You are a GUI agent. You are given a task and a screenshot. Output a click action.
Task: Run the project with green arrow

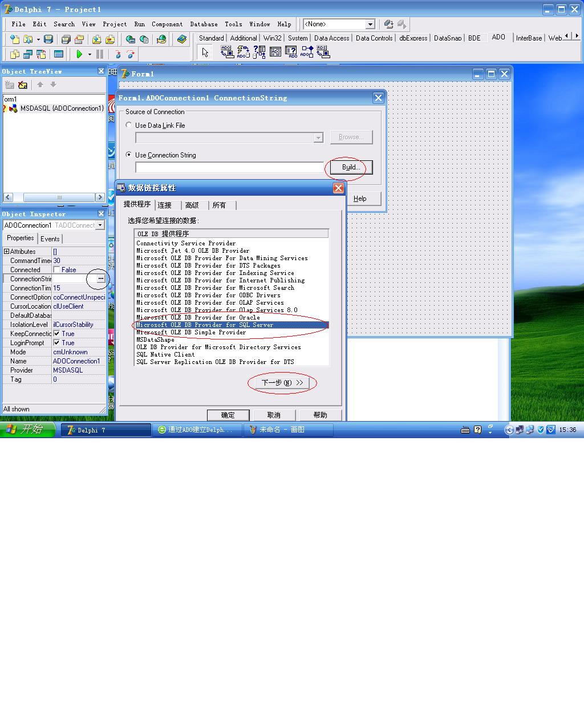point(79,54)
